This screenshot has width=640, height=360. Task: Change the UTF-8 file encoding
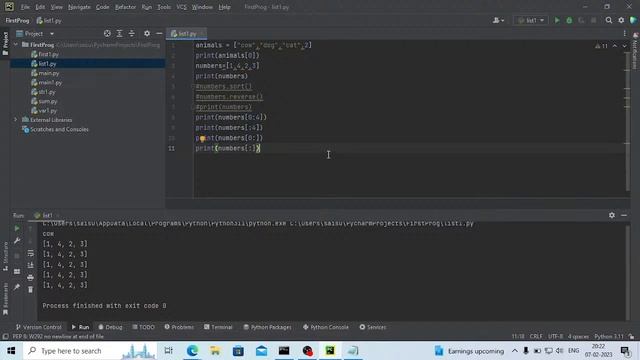point(555,337)
